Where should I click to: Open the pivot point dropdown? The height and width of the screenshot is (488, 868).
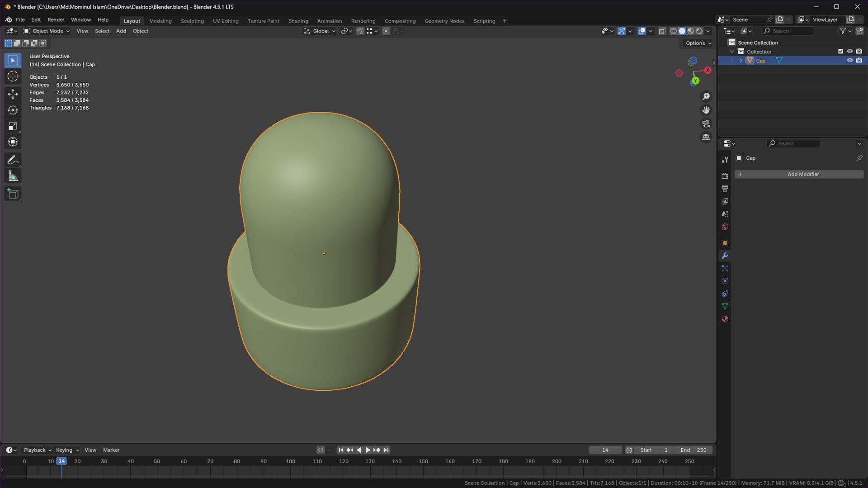tap(346, 31)
